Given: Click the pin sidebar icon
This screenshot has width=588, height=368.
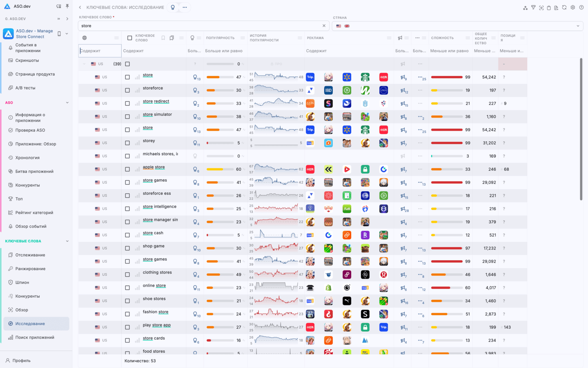Looking at the screenshot, I should click(67, 6).
